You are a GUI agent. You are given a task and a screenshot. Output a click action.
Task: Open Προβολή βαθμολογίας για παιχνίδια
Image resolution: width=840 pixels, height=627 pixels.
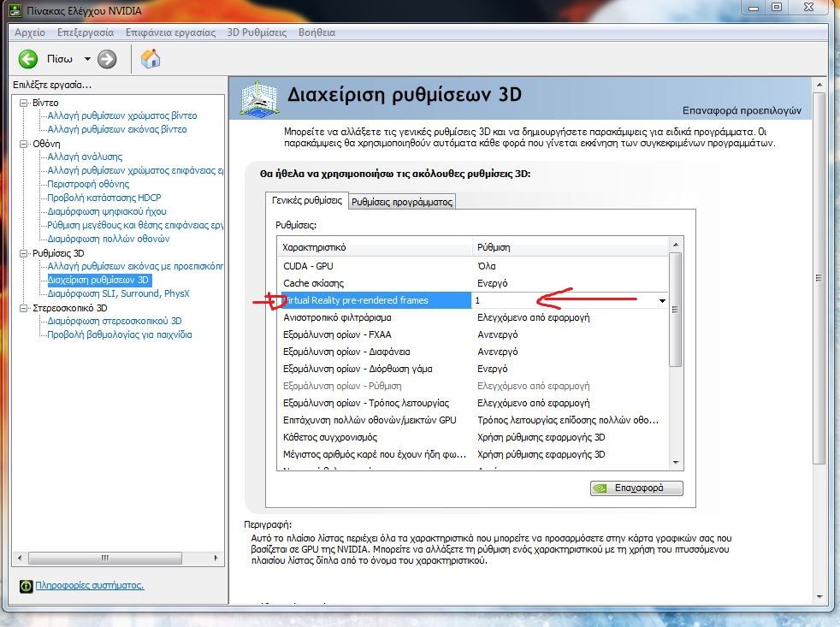120,334
